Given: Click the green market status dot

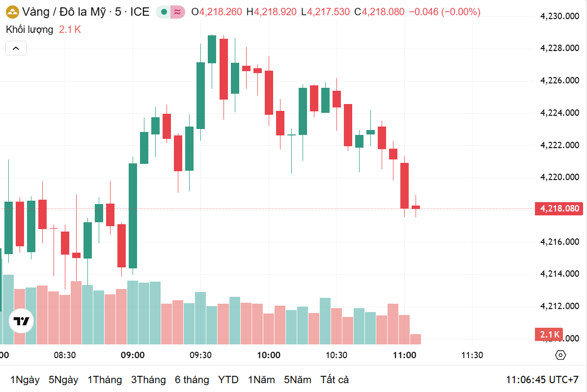Looking at the screenshot, I should [x=164, y=12].
